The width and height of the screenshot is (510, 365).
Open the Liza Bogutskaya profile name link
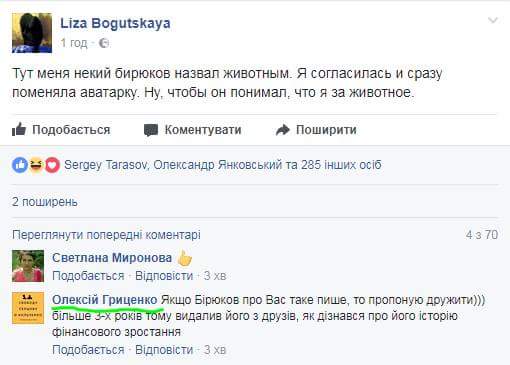click(x=115, y=23)
